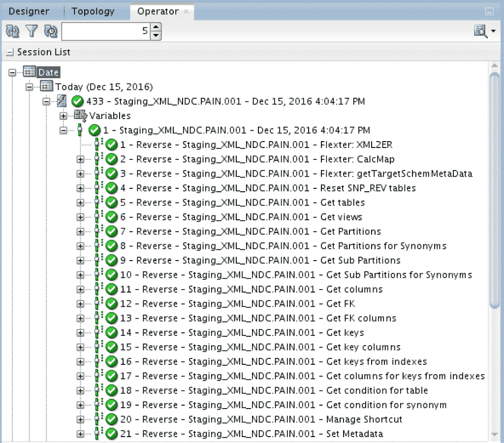Open the Filter funnel icon

point(31,31)
